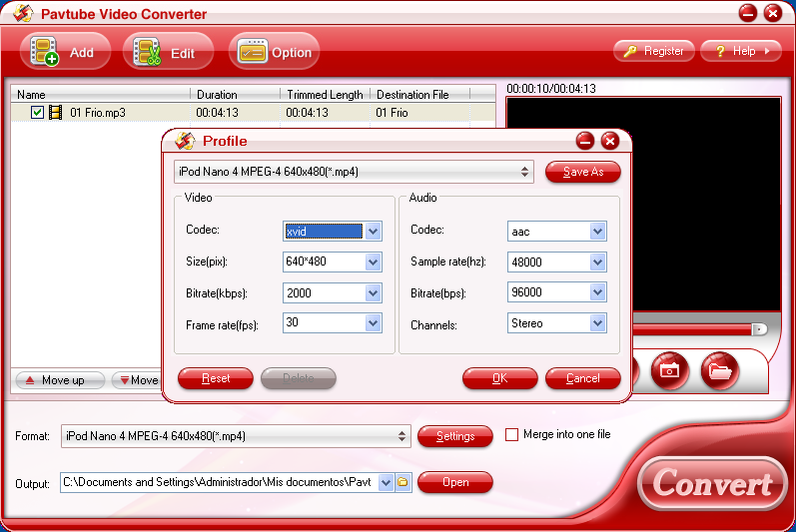Click the preview playback slider handle
Screen dimensions: 796x532
coord(759,329)
